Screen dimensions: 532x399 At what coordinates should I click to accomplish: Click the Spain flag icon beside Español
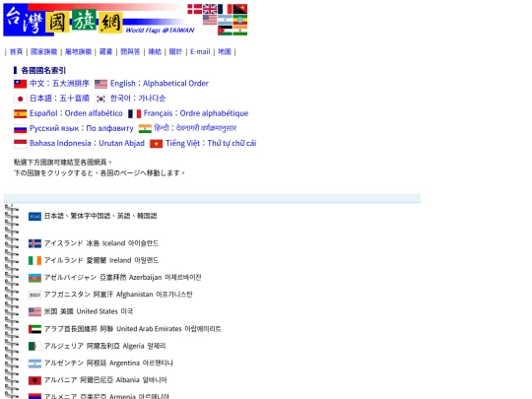[x=20, y=113]
